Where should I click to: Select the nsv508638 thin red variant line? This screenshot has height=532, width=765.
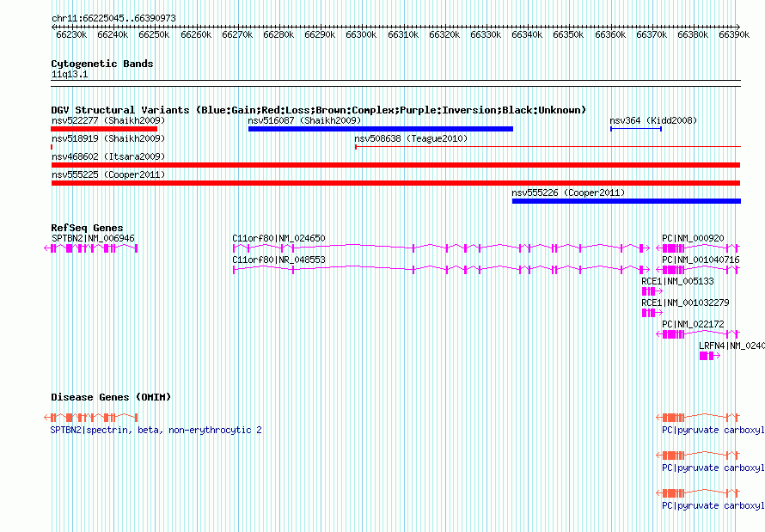pos(548,146)
